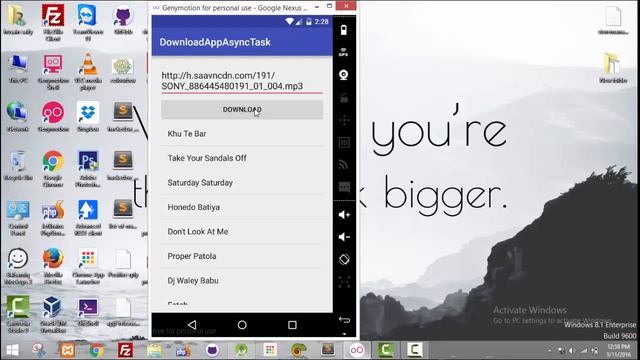Open VLC media player desktop shortcut
The image size is (640, 360).
(88, 71)
